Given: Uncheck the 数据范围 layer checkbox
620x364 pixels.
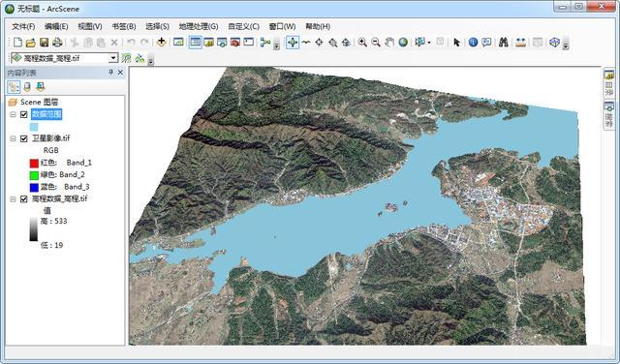Looking at the screenshot, I should (x=23, y=114).
